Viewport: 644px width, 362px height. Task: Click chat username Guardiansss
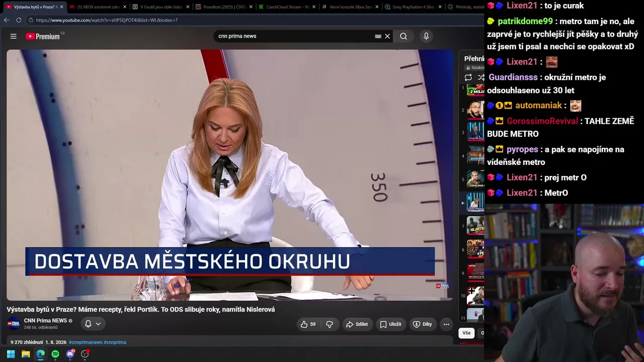[x=513, y=77]
